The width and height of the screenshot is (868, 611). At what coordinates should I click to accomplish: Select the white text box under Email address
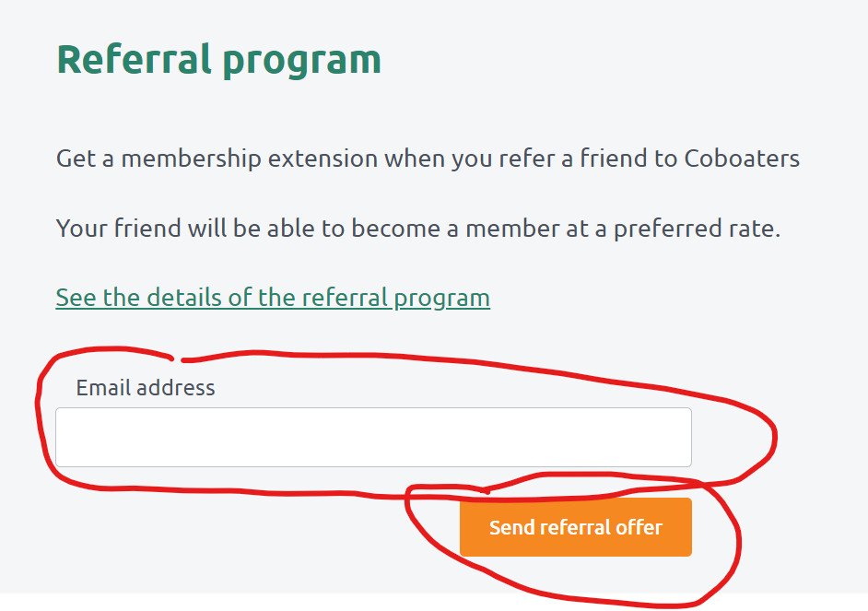pyautogui.click(x=373, y=437)
